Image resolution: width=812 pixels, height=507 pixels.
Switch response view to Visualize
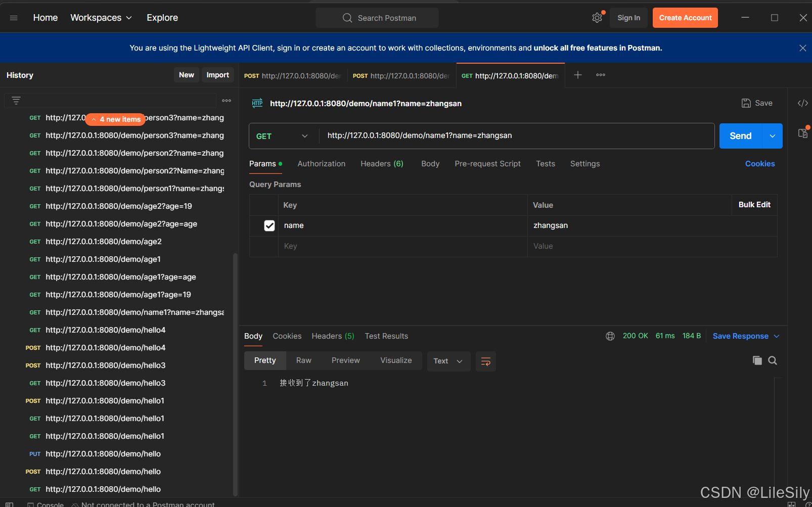click(x=396, y=360)
